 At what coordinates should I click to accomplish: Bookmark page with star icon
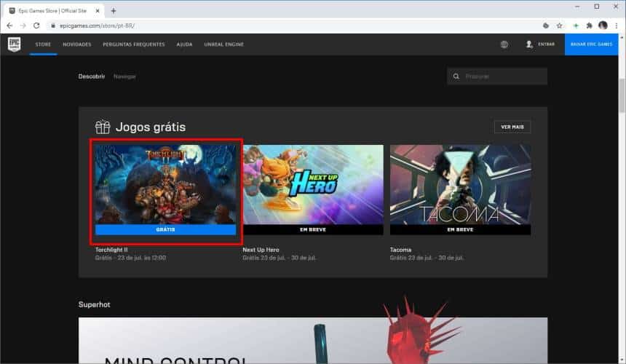(x=559, y=25)
